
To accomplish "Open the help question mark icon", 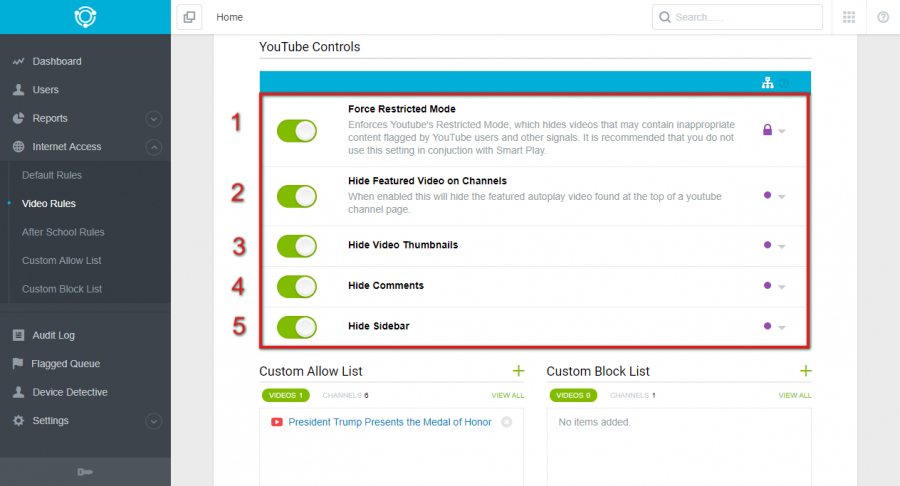I will (883, 17).
